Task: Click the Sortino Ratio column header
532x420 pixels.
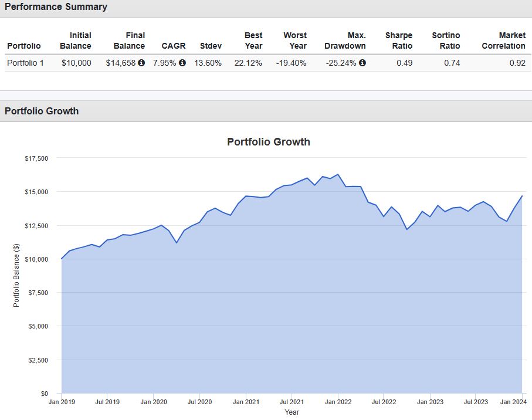Action: [446, 40]
